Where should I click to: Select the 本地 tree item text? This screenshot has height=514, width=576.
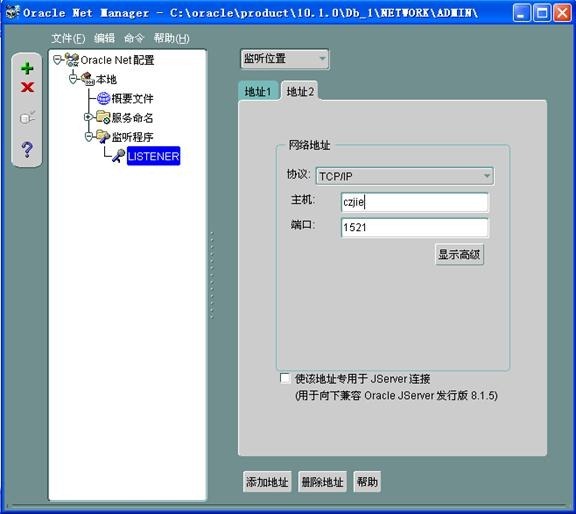(x=106, y=79)
